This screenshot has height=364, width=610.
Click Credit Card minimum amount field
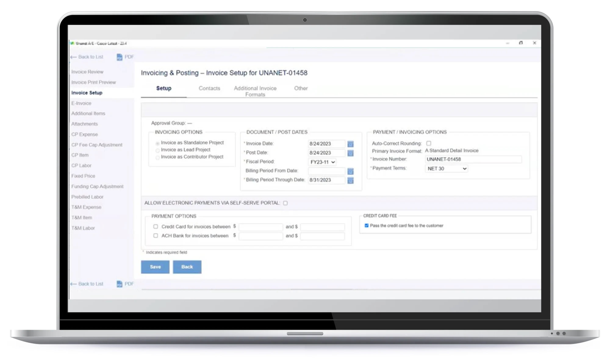point(260,227)
